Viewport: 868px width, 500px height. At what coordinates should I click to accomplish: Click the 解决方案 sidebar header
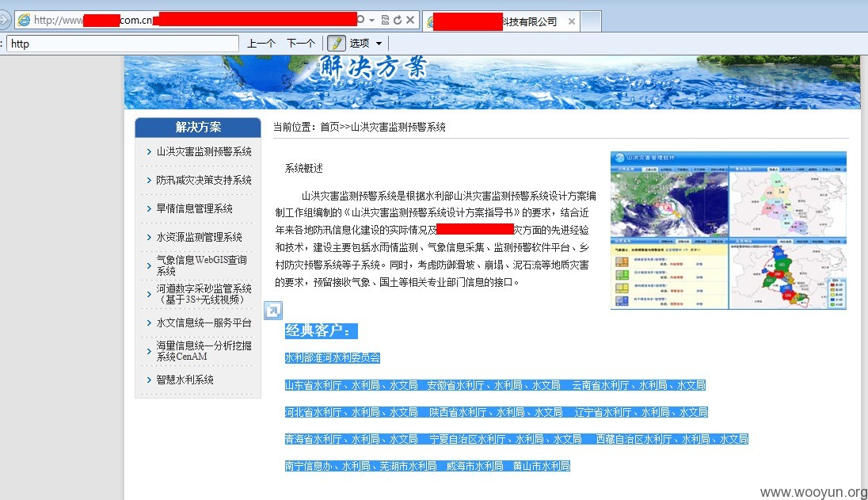point(198,128)
